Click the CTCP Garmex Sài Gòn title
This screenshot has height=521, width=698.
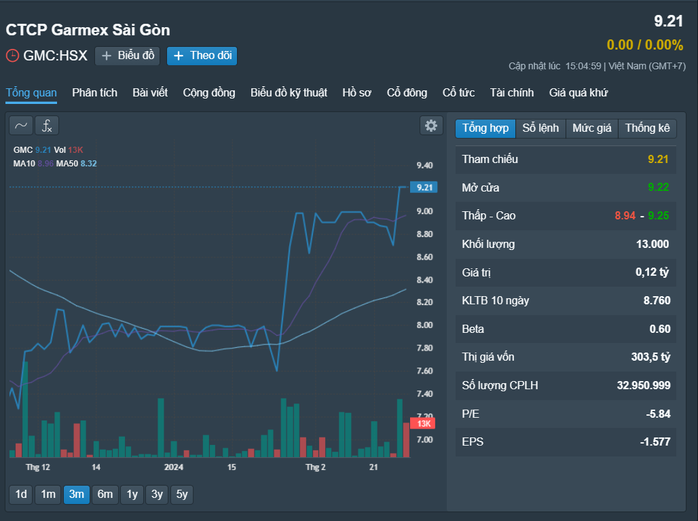point(88,30)
